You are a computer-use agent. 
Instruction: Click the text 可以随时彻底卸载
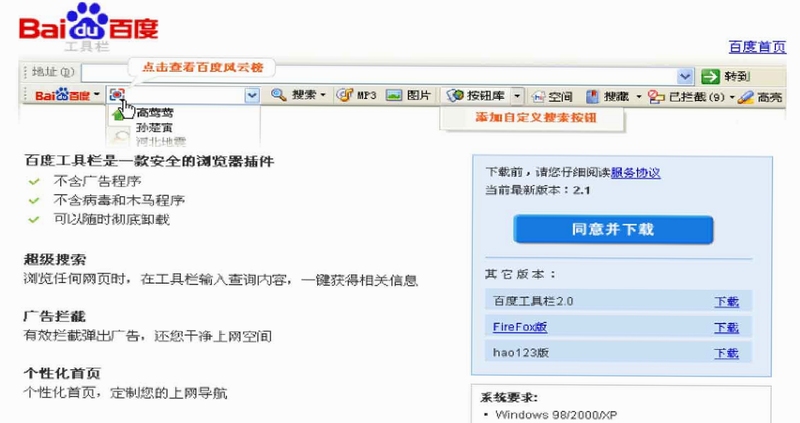tap(112, 219)
